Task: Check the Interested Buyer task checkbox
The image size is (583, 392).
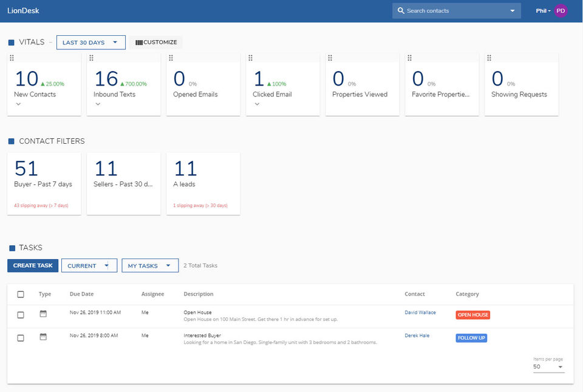Action: [21, 338]
